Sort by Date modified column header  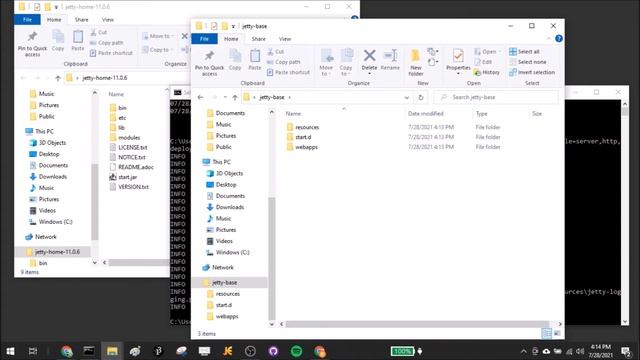coord(426,114)
